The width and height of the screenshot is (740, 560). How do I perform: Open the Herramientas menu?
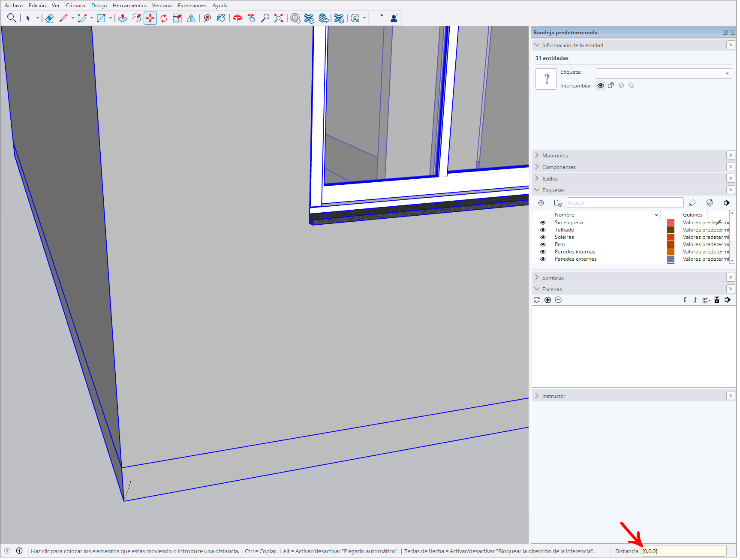pos(129,6)
